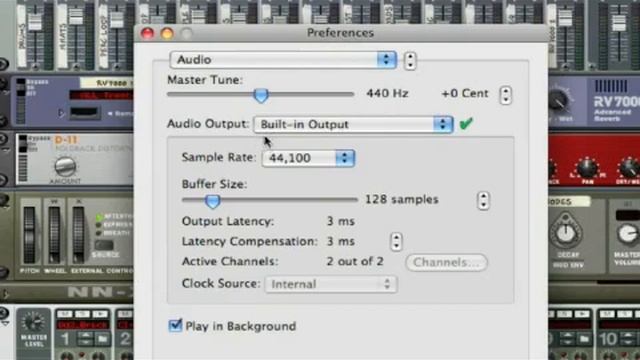Click the Decay Mod Env knob

567,233
